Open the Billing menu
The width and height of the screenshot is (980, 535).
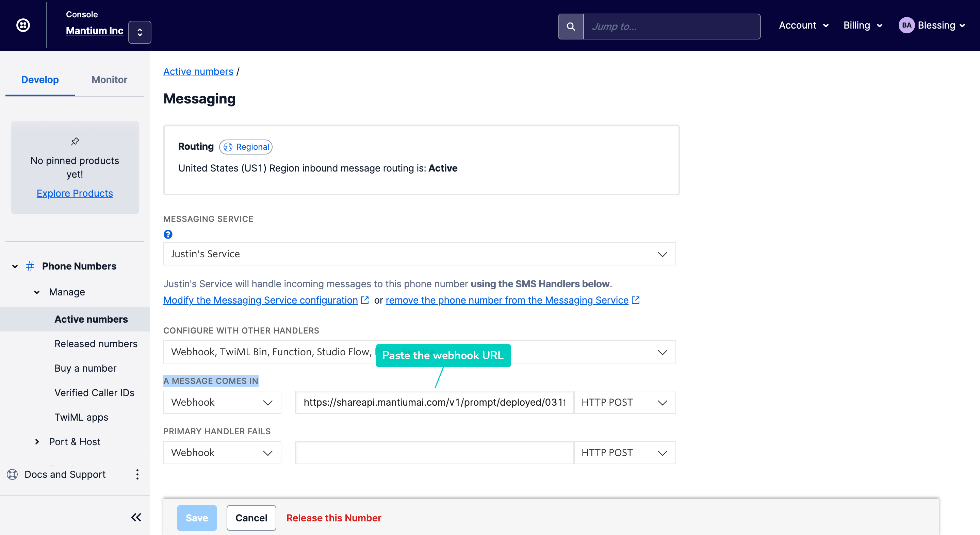point(863,26)
